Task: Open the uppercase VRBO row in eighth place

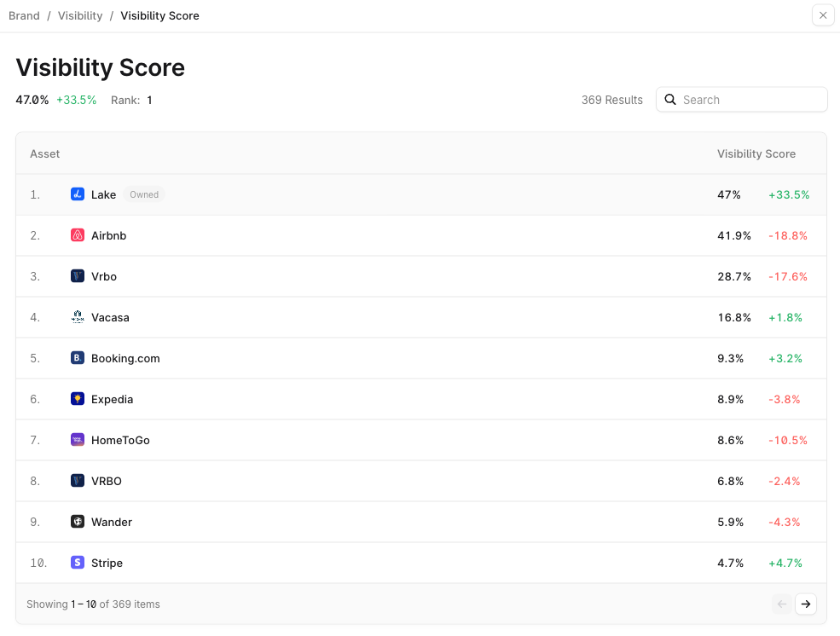Action: (x=107, y=481)
